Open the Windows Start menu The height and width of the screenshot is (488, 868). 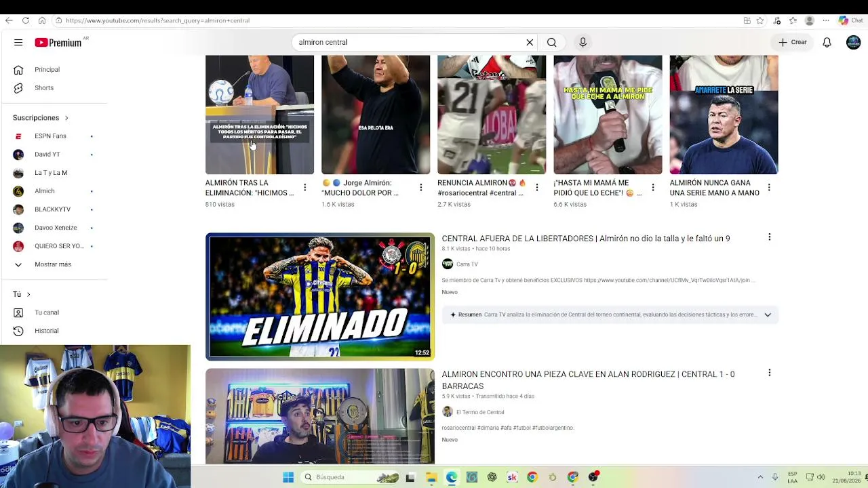click(288, 477)
